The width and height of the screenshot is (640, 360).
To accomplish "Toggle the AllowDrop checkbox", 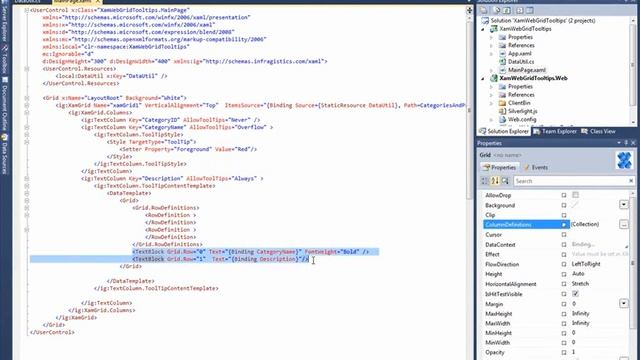I will point(576,195).
